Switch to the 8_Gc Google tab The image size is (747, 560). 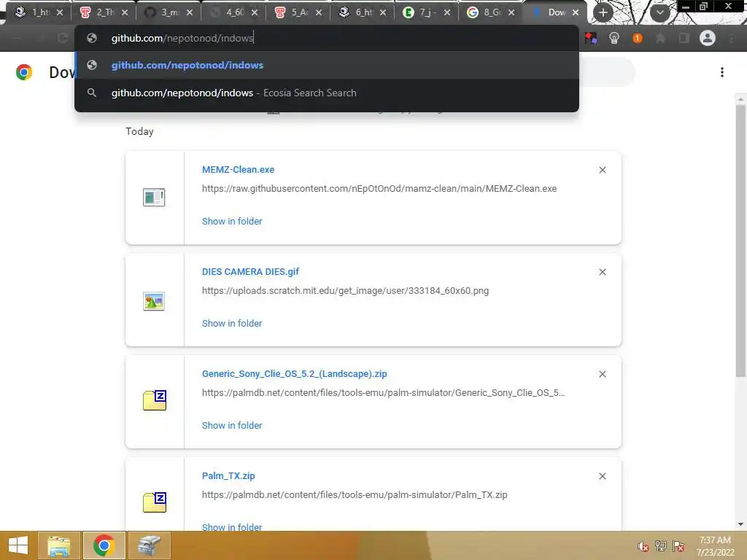point(492,12)
